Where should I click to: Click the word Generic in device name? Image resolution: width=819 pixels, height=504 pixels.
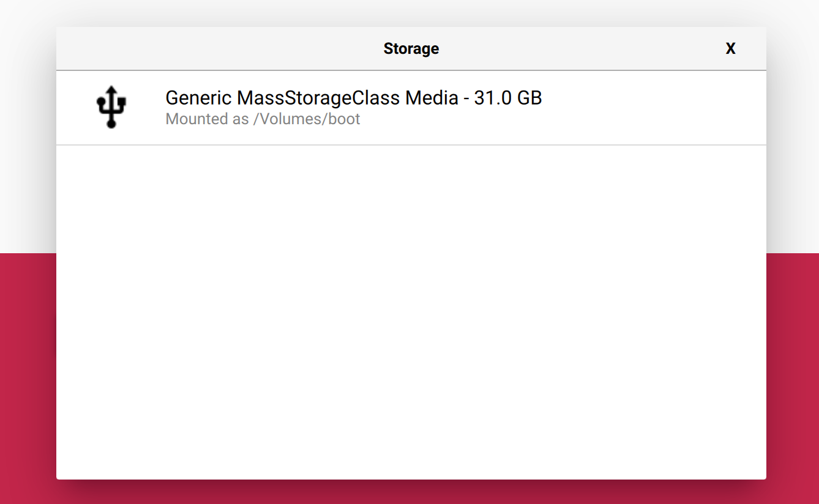coord(198,98)
